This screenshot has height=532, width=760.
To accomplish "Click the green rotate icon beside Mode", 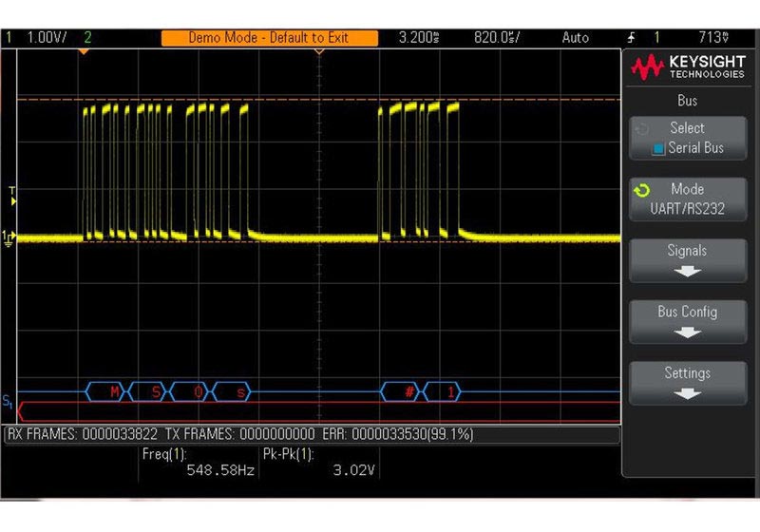I will pyautogui.click(x=642, y=190).
